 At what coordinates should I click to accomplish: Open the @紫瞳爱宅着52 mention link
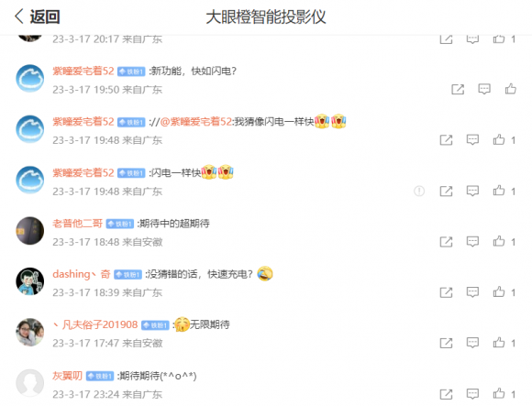point(196,121)
